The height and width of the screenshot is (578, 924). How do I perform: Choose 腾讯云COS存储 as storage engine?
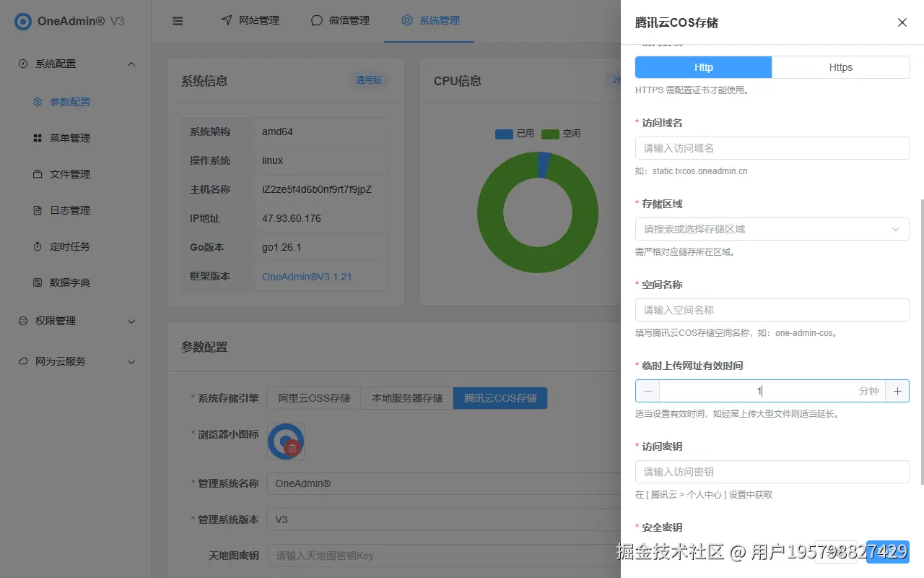[x=500, y=398]
